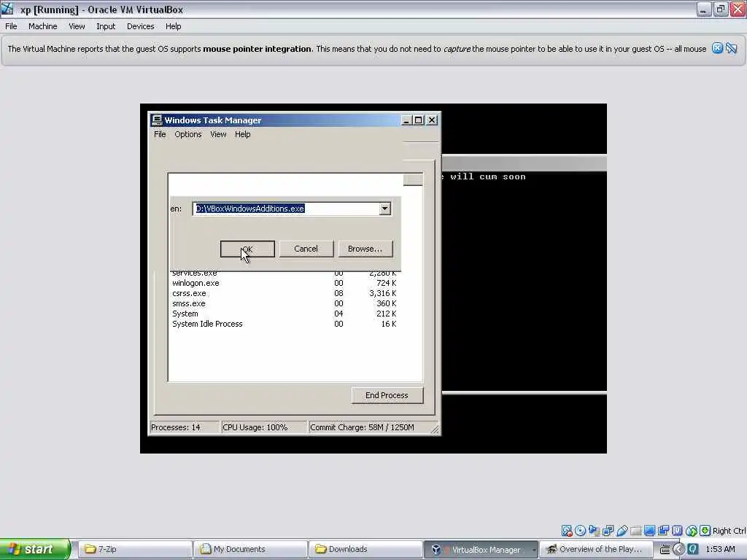The image size is (747, 560).
Task: Select the csrss.exe process row
Action: coord(285,293)
